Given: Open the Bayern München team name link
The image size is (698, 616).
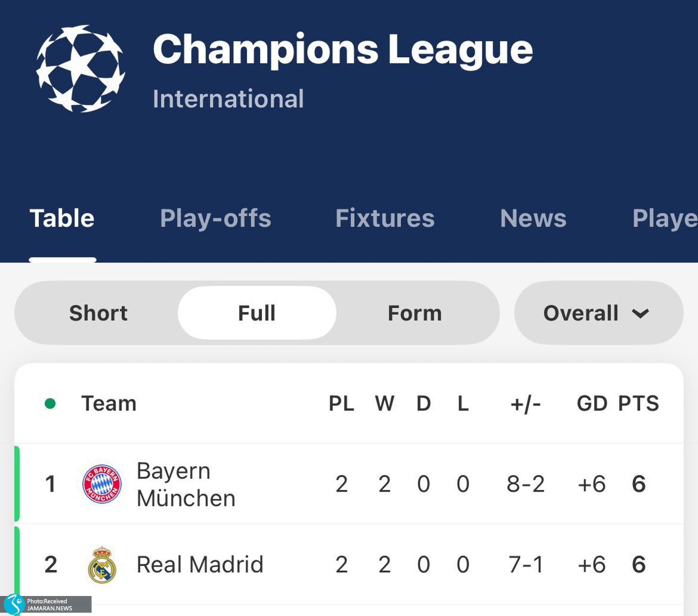Looking at the screenshot, I should (x=186, y=484).
